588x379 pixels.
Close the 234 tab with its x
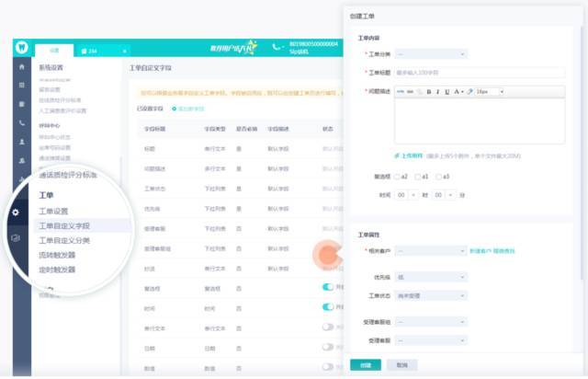(x=125, y=52)
